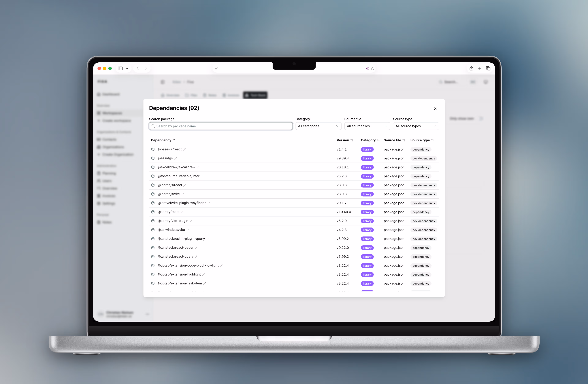Open external link icon for @base-ui/react
Screen dimensions: 588x384
(184, 150)
